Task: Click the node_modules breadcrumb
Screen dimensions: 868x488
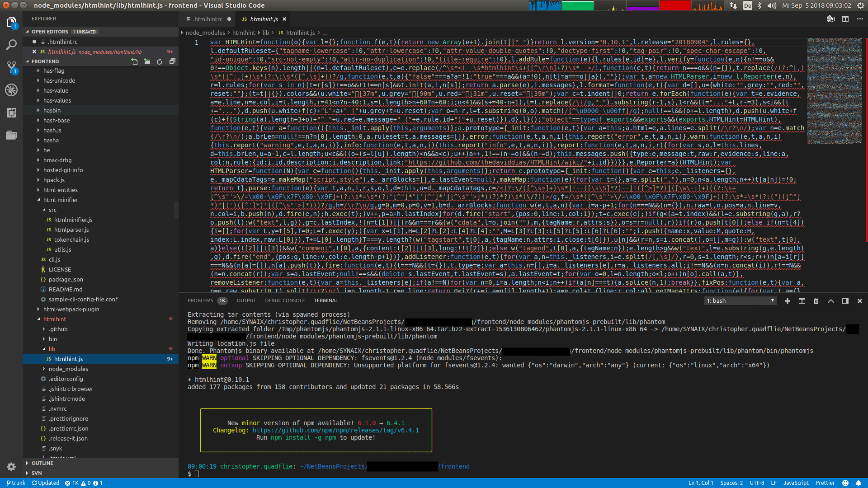Action: [205, 33]
